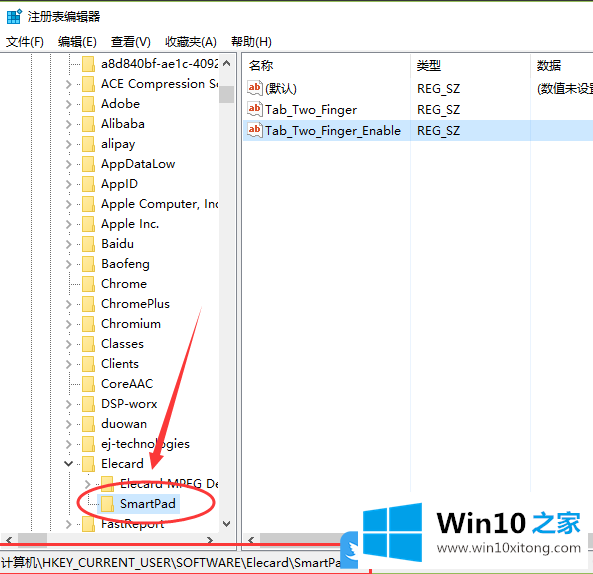Click the Baidu folder icon
Image resolution: width=593 pixels, height=574 pixels.
click(x=88, y=244)
